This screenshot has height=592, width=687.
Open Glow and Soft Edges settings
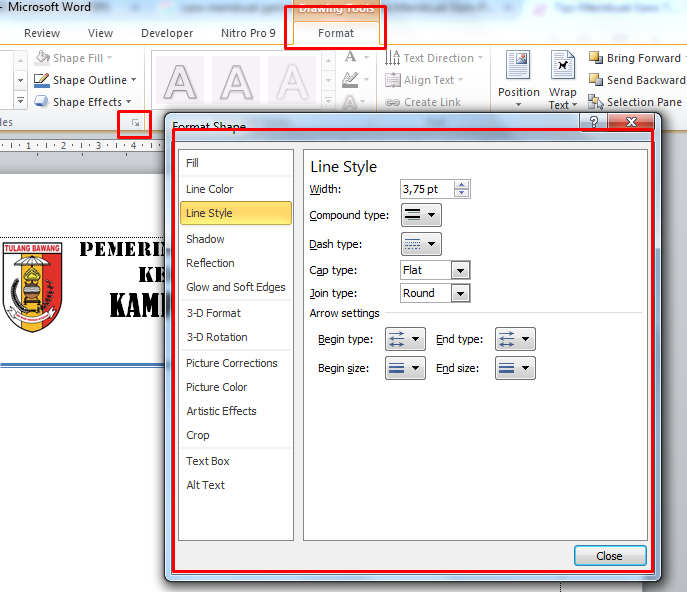(x=236, y=287)
